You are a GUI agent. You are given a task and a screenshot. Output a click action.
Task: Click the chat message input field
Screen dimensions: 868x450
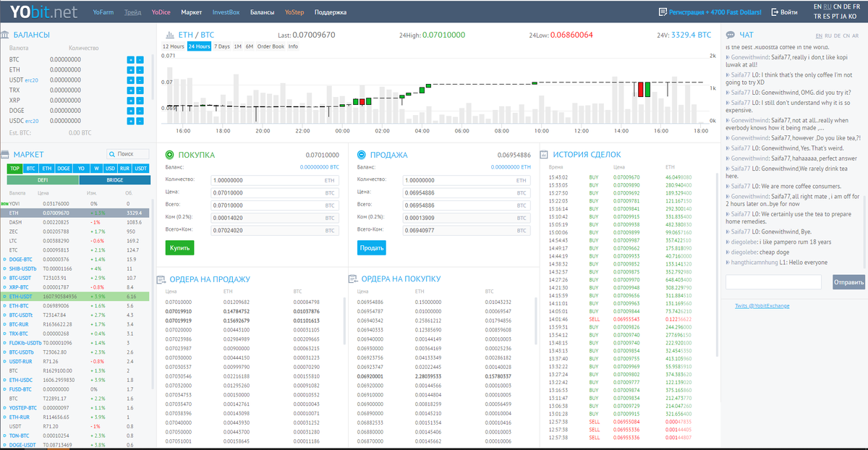pyautogui.click(x=773, y=282)
